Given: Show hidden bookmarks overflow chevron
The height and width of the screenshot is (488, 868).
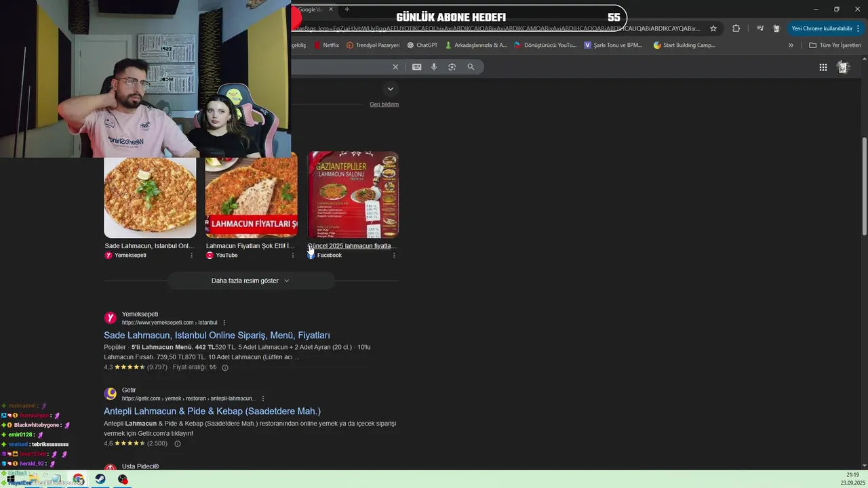Looking at the screenshot, I should click(x=791, y=45).
